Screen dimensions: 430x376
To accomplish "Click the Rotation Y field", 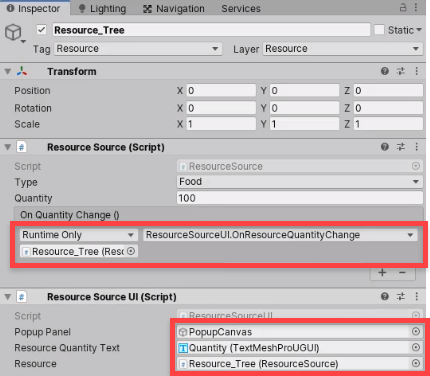I will (304, 108).
